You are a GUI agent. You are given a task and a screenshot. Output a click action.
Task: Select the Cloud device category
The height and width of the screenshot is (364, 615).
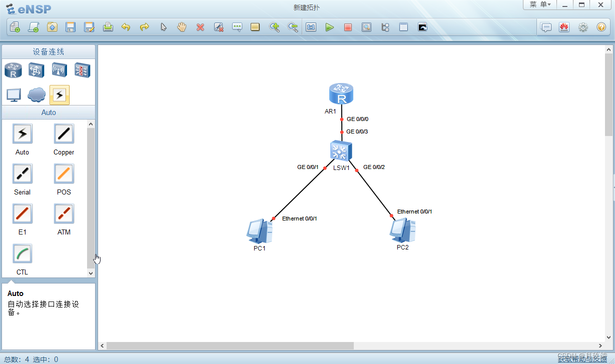click(x=37, y=94)
